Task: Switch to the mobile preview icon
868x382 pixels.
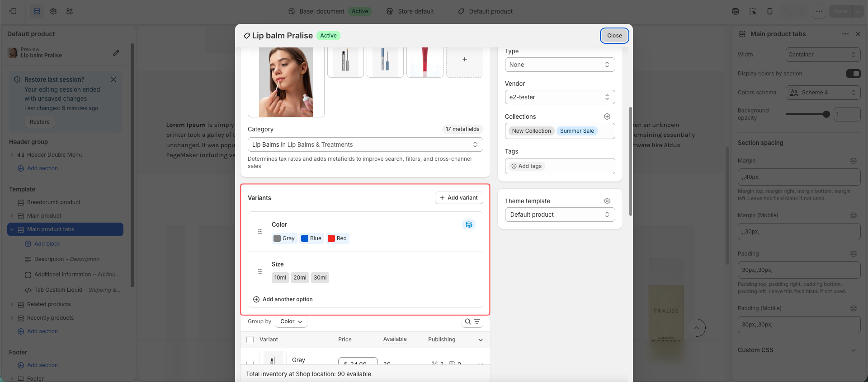Action: pos(770,11)
